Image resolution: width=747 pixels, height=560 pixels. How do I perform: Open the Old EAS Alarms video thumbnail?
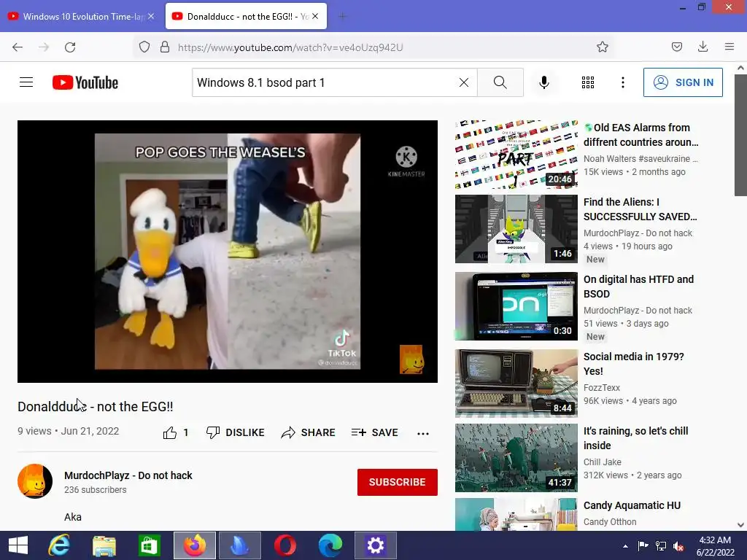click(516, 154)
